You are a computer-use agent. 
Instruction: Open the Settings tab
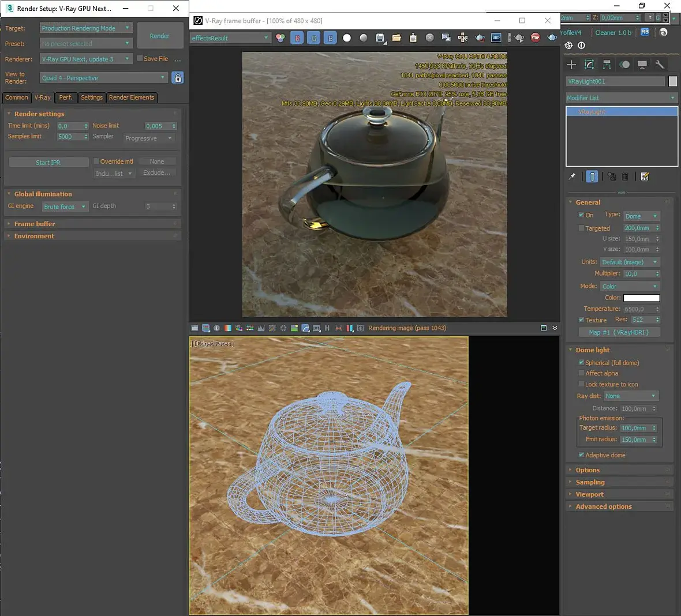coord(91,97)
